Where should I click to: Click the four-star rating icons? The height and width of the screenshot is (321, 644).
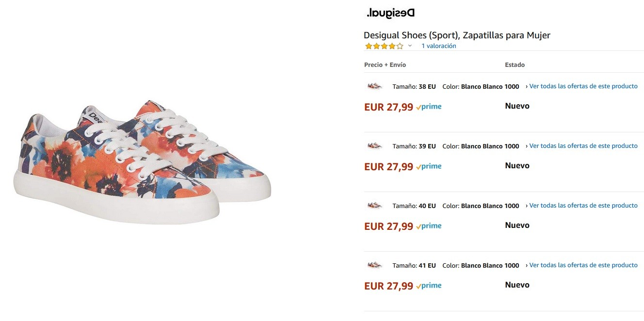point(384,46)
